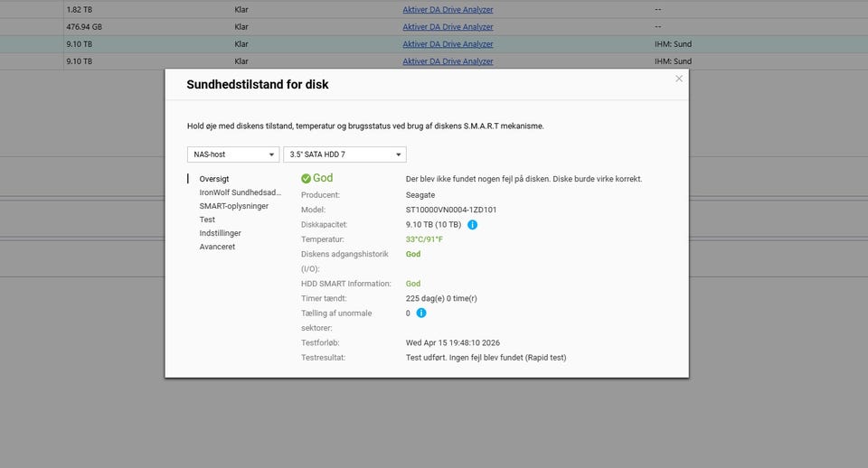Viewport: 868px width, 468px height.
Task: Open the Avanceret tab
Action: coord(217,247)
